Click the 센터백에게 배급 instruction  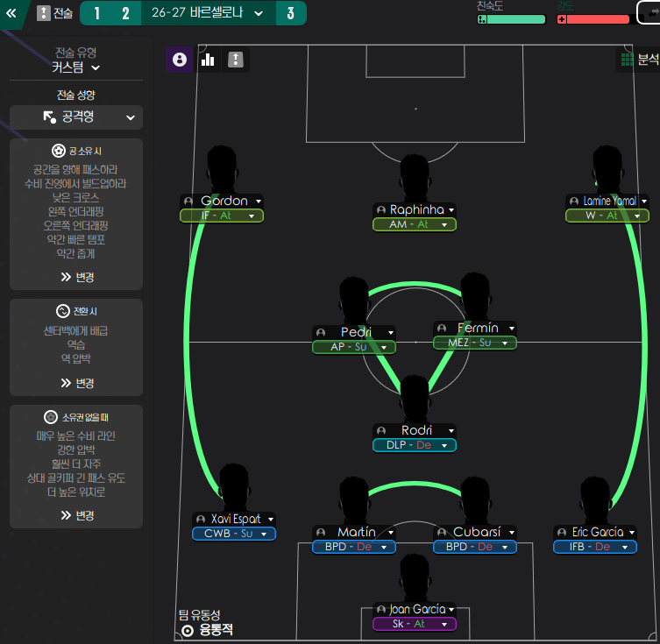(75, 330)
